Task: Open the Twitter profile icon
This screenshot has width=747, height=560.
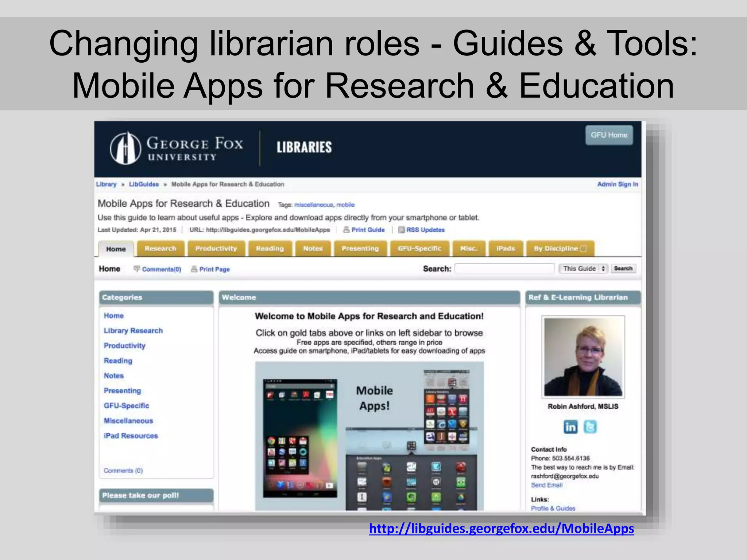Action: point(590,427)
